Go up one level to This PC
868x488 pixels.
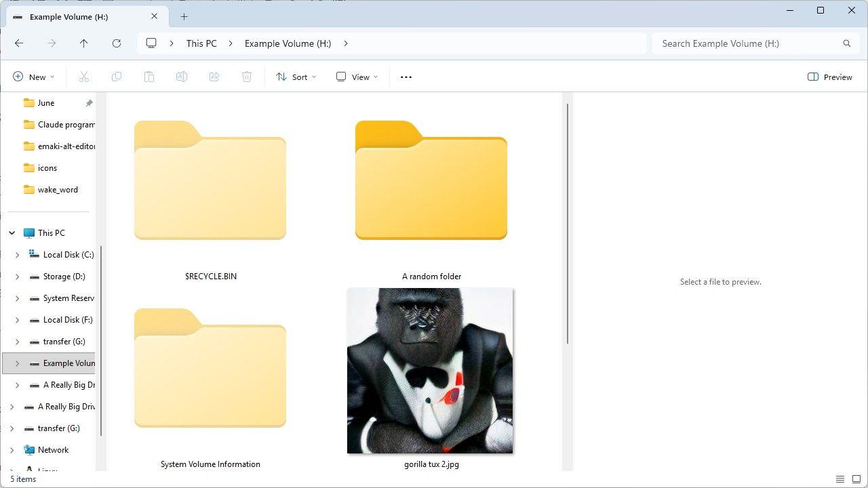[x=84, y=43]
